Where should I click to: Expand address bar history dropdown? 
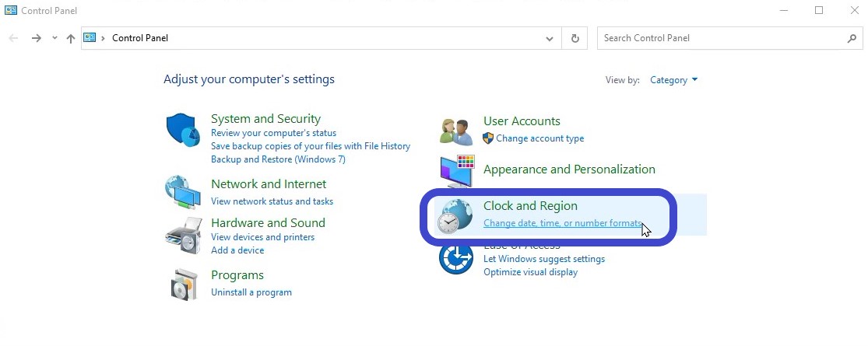tap(549, 39)
